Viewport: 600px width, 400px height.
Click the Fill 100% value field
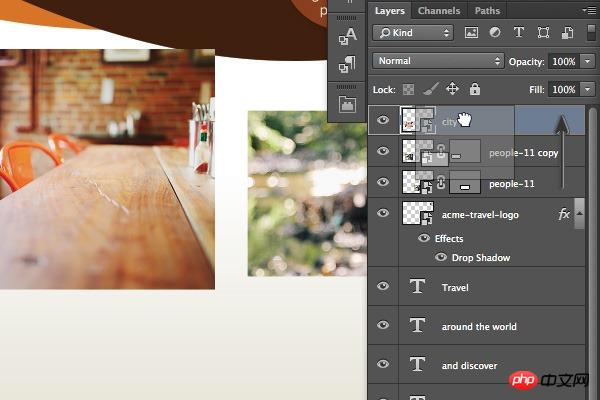click(x=564, y=90)
